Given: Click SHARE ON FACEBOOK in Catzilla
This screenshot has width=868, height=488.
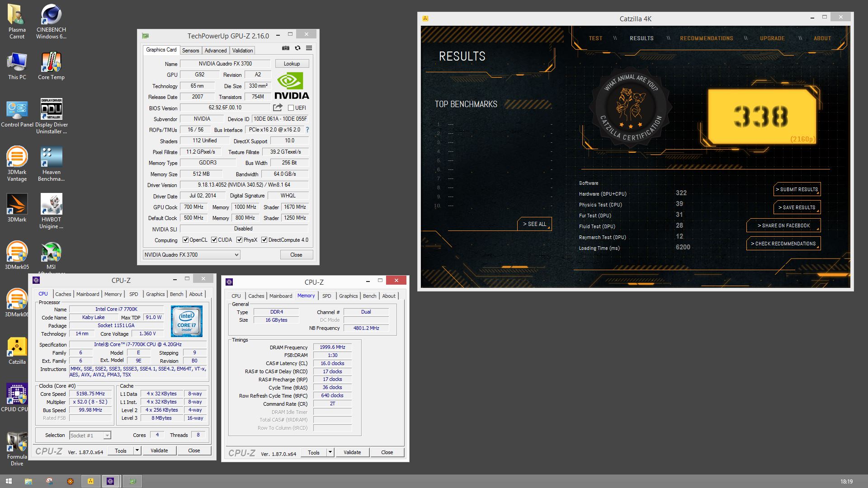Looking at the screenshot, I should click(x=783, y=225).
